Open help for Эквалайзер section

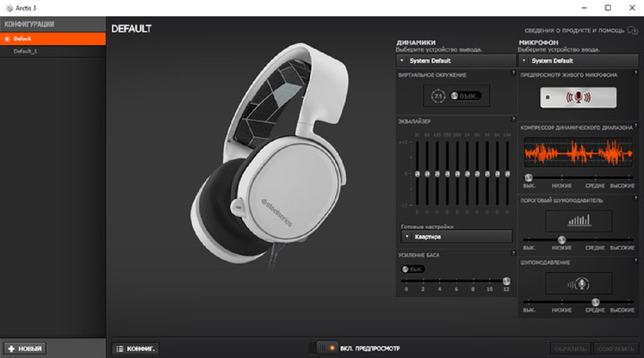pos(513,119)
